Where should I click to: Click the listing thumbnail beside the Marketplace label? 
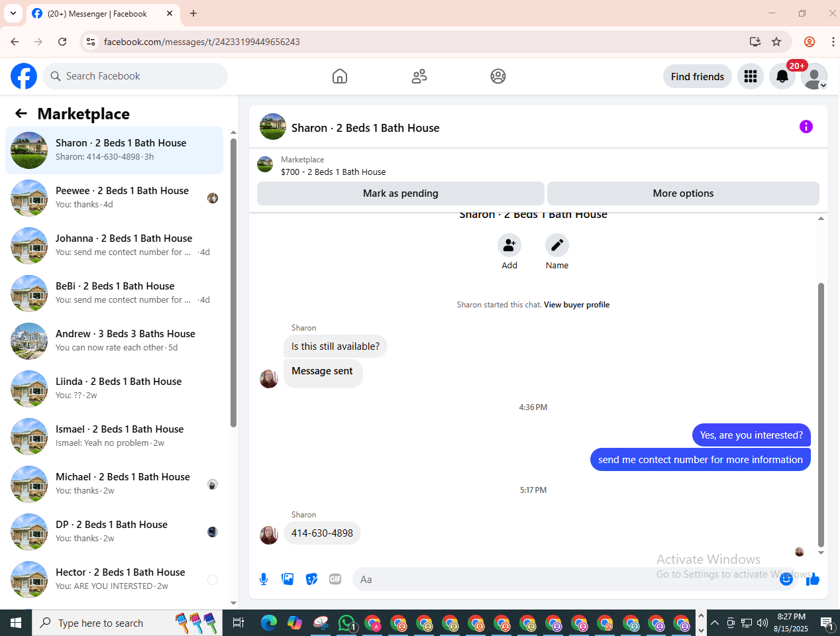[265, 164]
